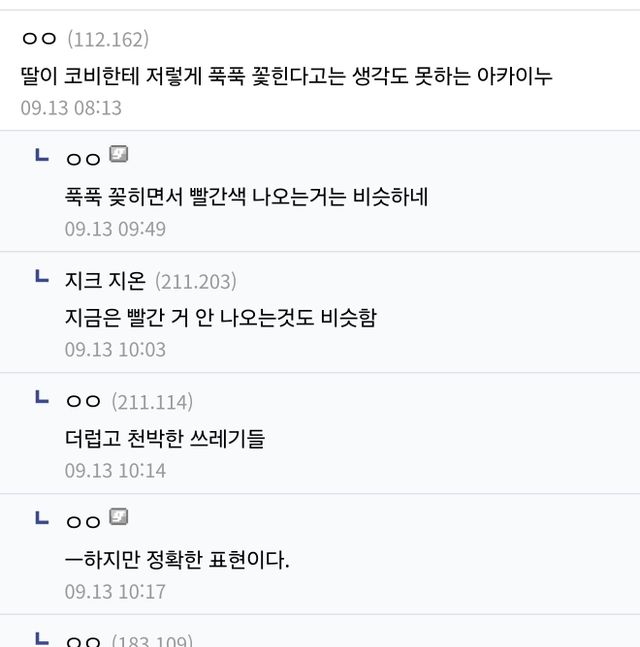Click the nickname of the (211.114) commenter
Image resolution: width=640 pixels, height=647 pixels.
pos(83,402)
